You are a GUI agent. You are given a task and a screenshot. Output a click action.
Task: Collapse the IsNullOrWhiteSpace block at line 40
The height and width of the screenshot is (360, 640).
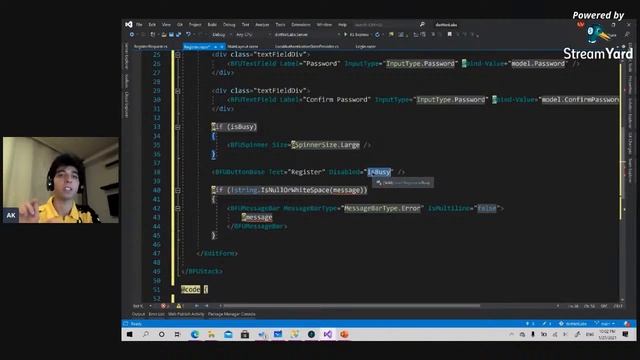(x=178, y=190)
